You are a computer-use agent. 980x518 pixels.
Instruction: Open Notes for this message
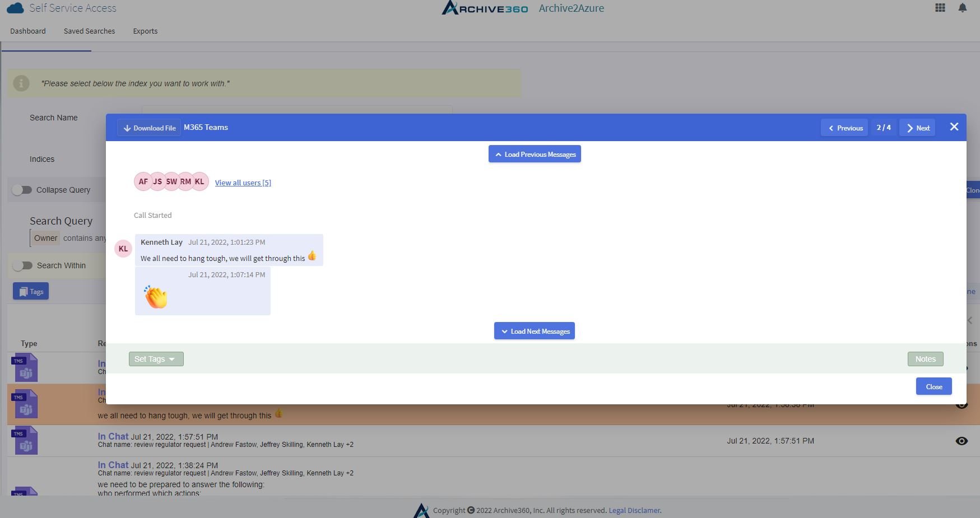pos(926,359)
